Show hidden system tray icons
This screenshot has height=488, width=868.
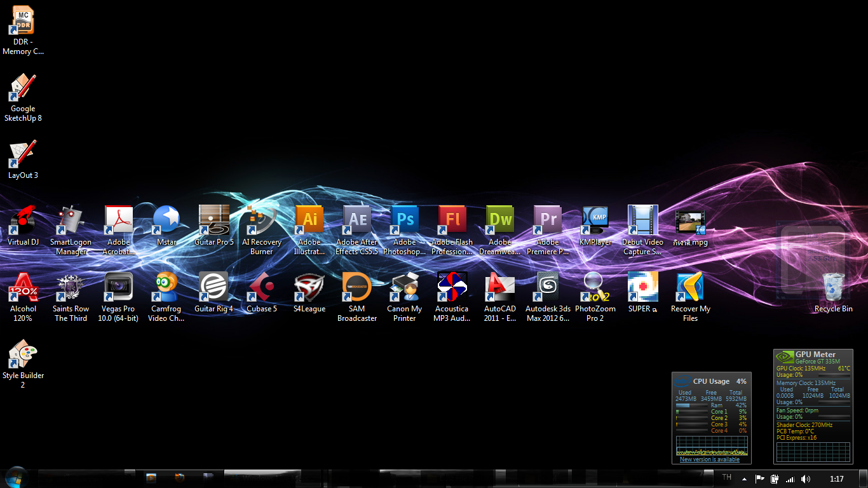point(745,478)
